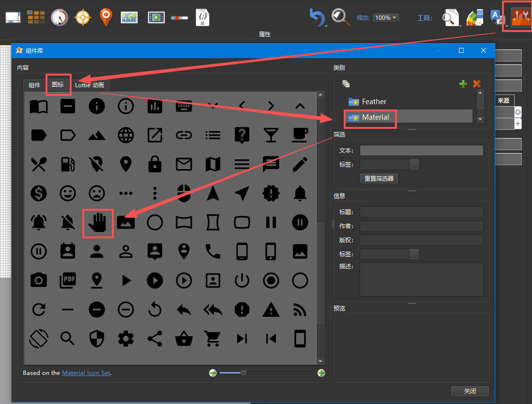Choose the globe icon

pyautogui.click(x=126, y=136)
